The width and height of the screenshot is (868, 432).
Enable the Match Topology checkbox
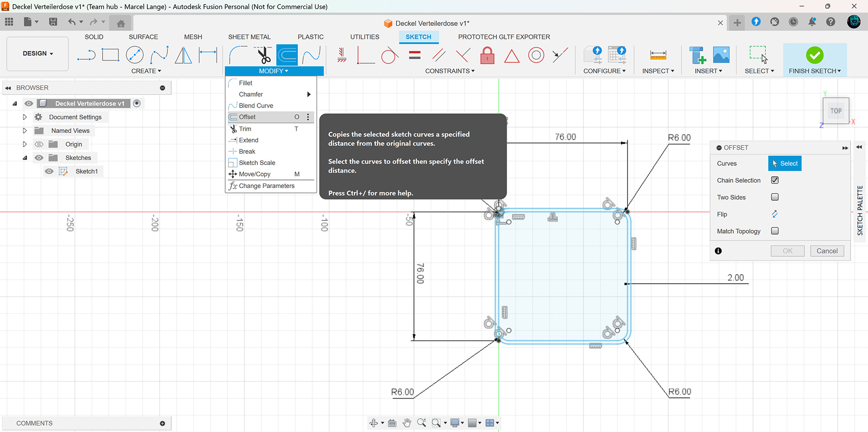[x=775, y=231]
